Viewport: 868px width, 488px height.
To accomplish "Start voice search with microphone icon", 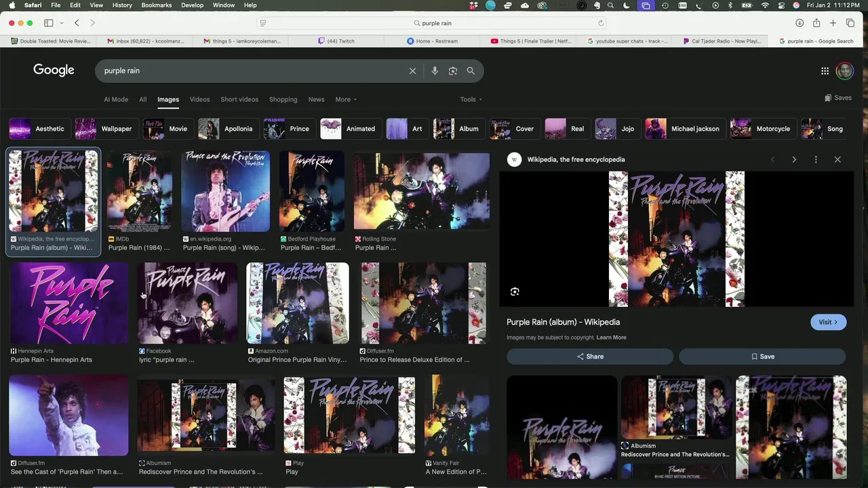I will point(435,70).
